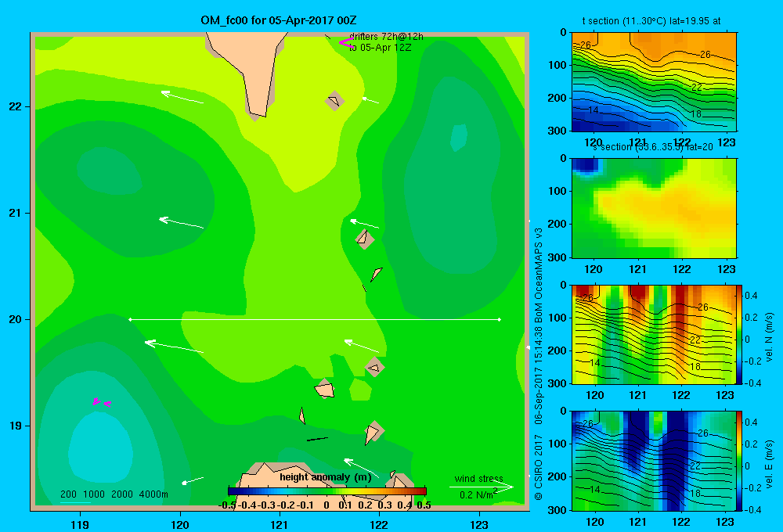Click the '14' isotherm label in the t section
Screen dimensions: 783x532
click(592, 110)
